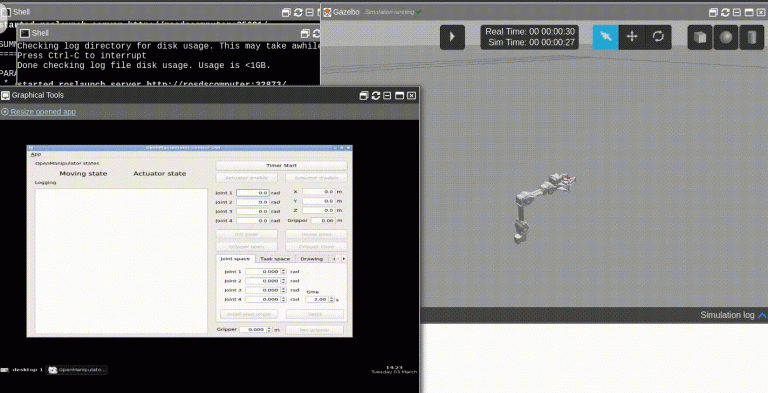Viewport: 768px width, 393px height.
Task: Click the Timer Start button
Action: [281, 166]
